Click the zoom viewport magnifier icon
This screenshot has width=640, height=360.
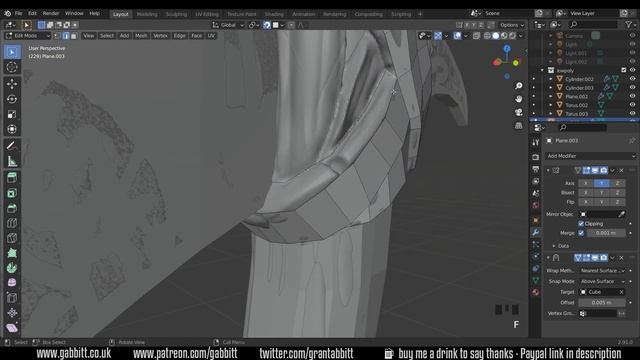(x=518, y=86)
